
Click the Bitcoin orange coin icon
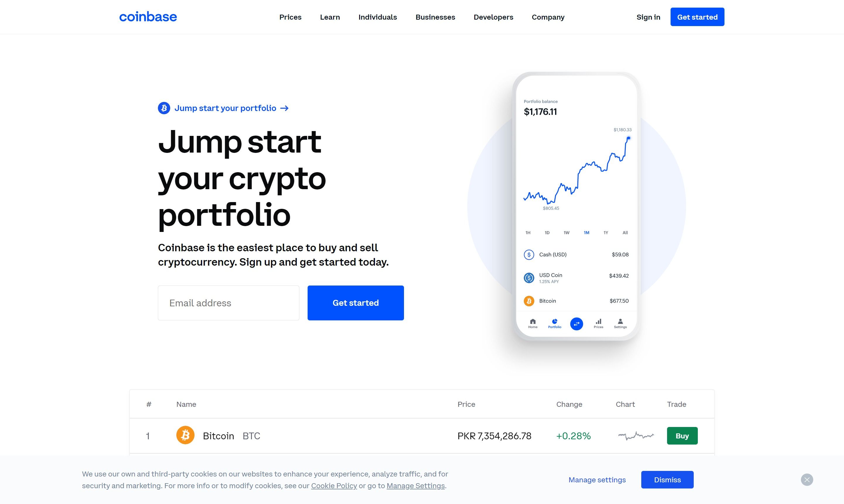tap(185, 435)
